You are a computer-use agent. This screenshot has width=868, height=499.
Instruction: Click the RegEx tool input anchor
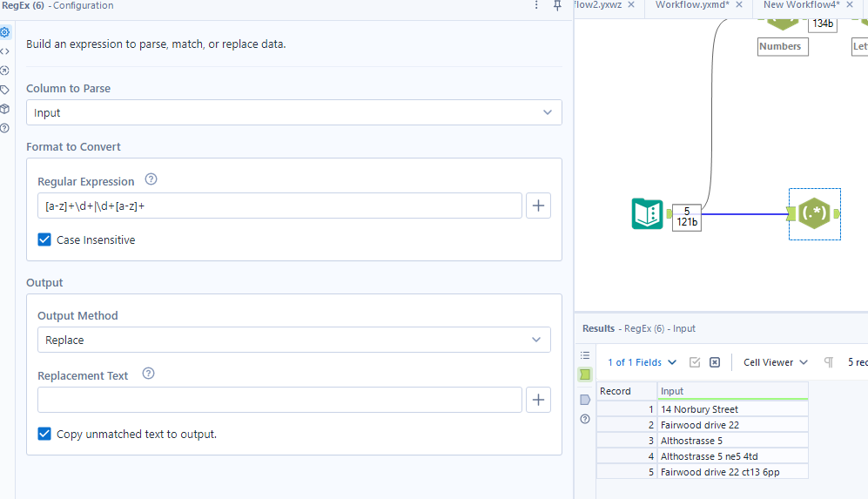791,213
